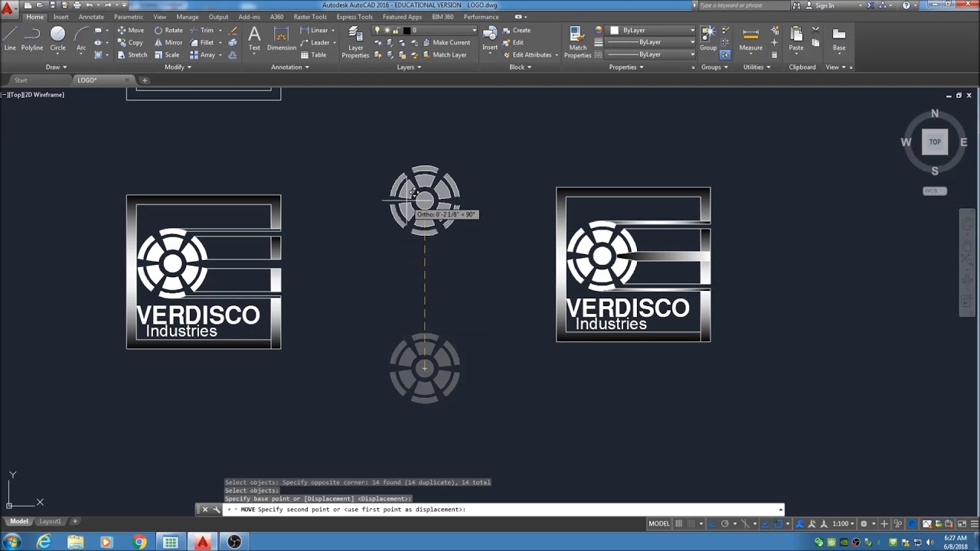Click the white object color swatch
The image size is (980, 551).
[x=614, y=31]
